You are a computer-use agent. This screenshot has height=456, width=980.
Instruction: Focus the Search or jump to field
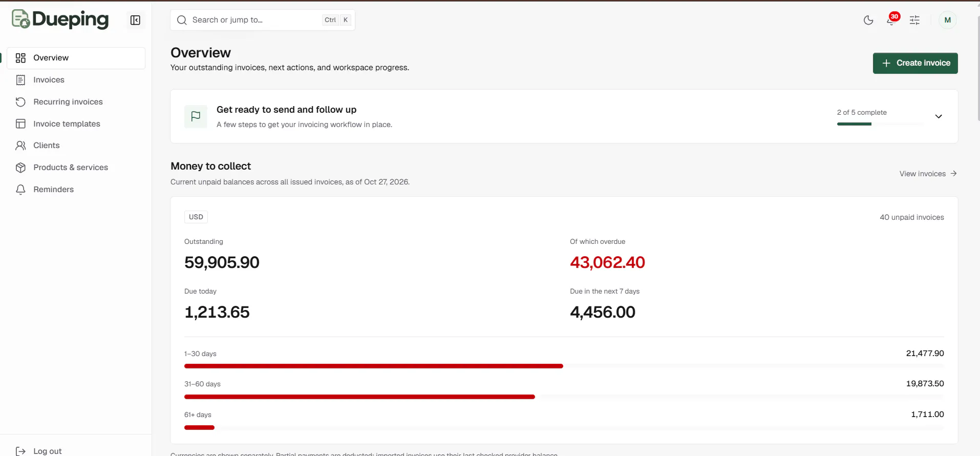point(263,20)
